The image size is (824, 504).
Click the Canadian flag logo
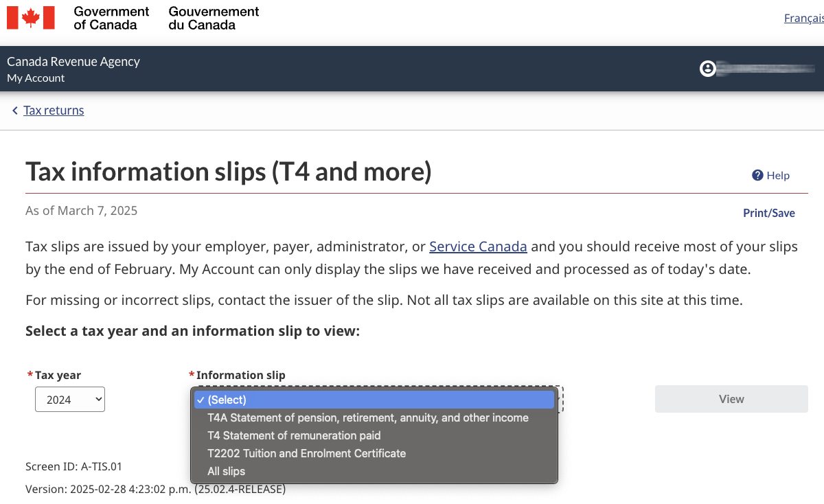(31, 18)
